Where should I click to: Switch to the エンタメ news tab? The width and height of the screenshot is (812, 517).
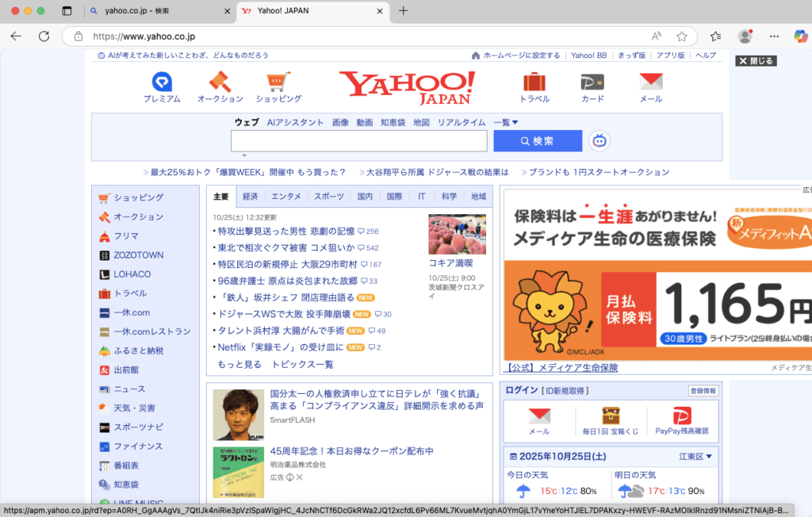(285, 197)
